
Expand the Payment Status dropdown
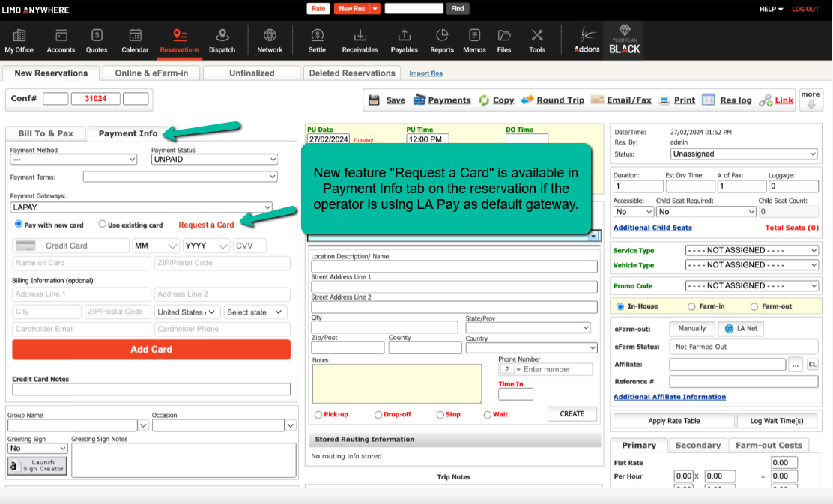[x=214, y=160]
